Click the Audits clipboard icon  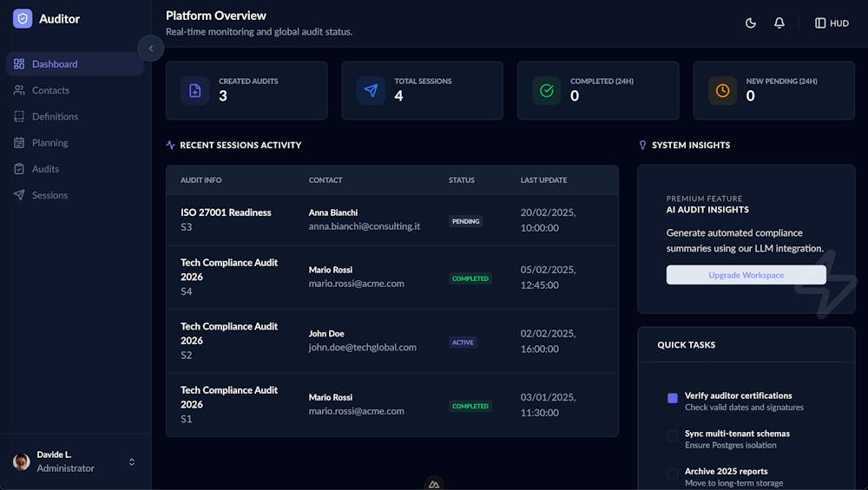click(19, 169)
